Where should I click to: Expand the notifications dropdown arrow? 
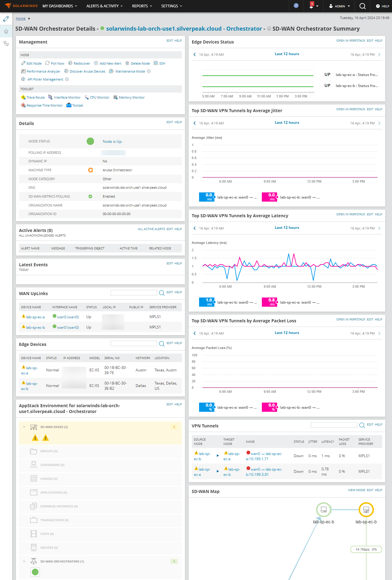(x=317, y=6)
